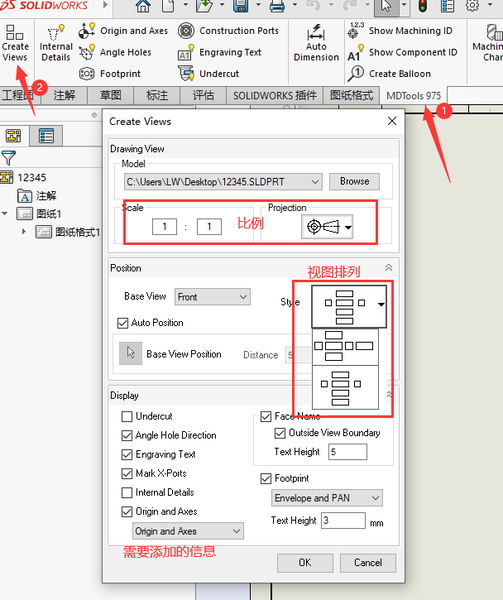This screenshot has width=503, height=600.
Task: Switch to the MDTools 975 tab
Action: tap(413, 96)
